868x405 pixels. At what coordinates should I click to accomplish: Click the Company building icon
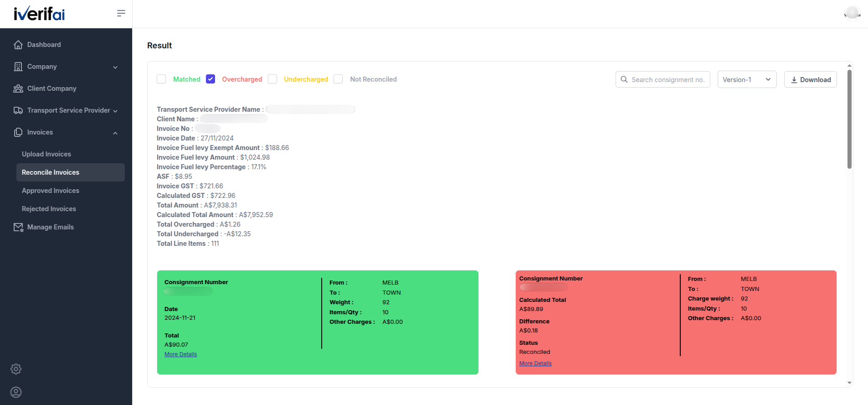pos(18,67)
